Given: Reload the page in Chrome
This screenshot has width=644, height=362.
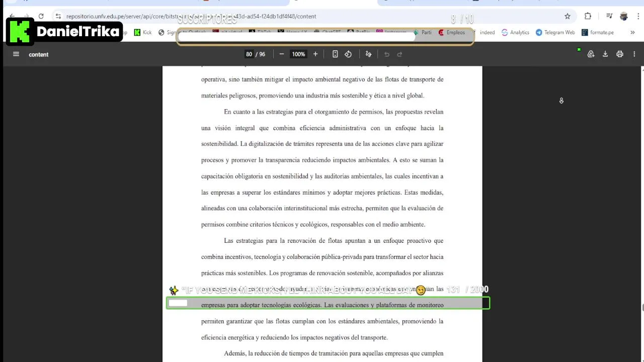Looking at the screenshot, I should pyautogui.click(x=41, y=16).
